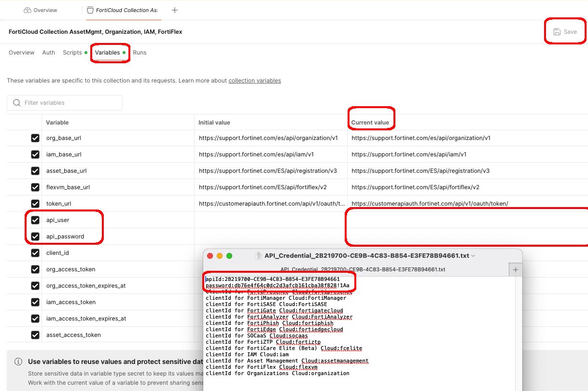Click flexvm_base_url current value URL
The image size is (588, 391).
415,187
